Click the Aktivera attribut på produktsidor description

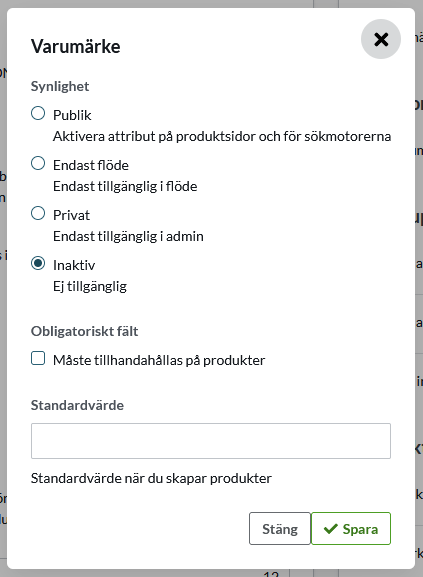(x=222, y=137)
